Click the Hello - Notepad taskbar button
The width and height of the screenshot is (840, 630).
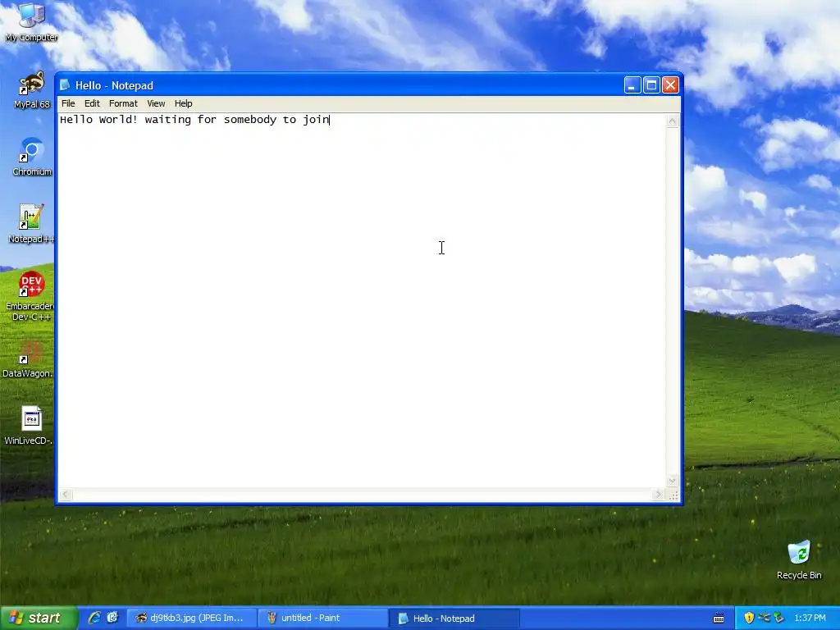tap(454, 619)
